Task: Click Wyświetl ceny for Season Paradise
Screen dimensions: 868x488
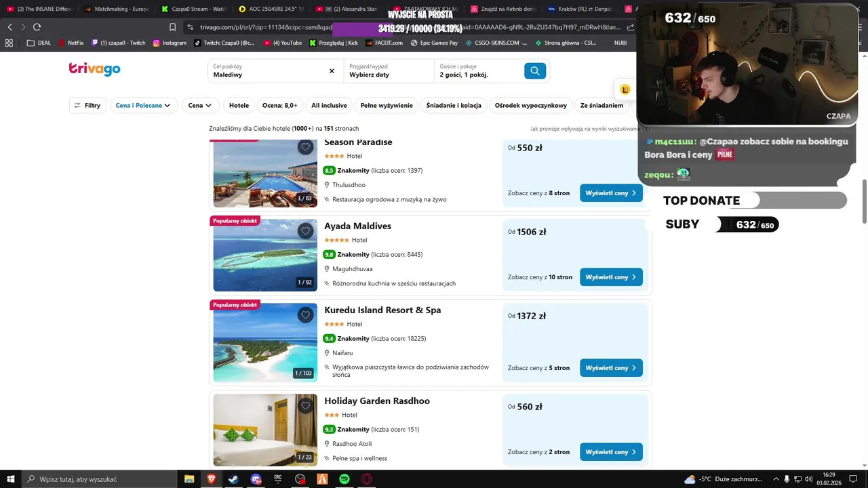Action: [611, 193]
